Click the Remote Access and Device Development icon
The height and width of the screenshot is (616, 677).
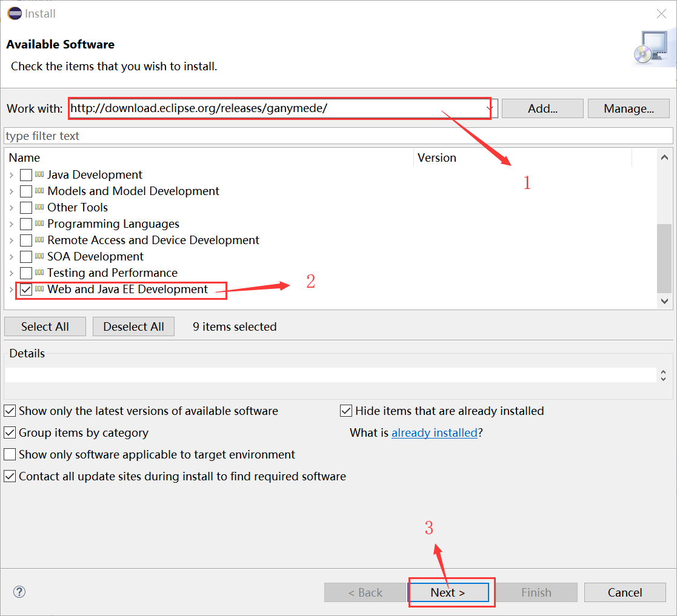39,240
